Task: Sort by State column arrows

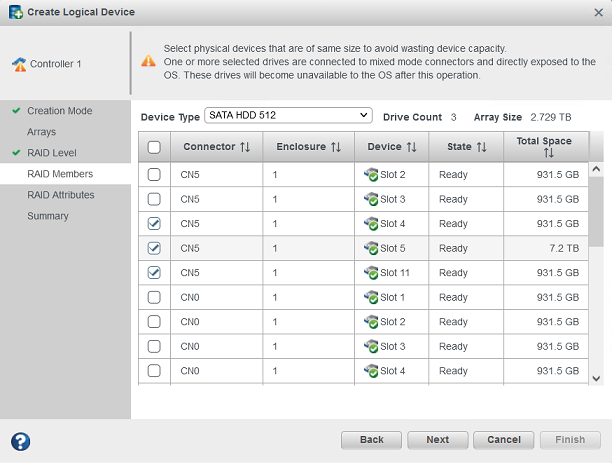Action: tap(481, 147)
